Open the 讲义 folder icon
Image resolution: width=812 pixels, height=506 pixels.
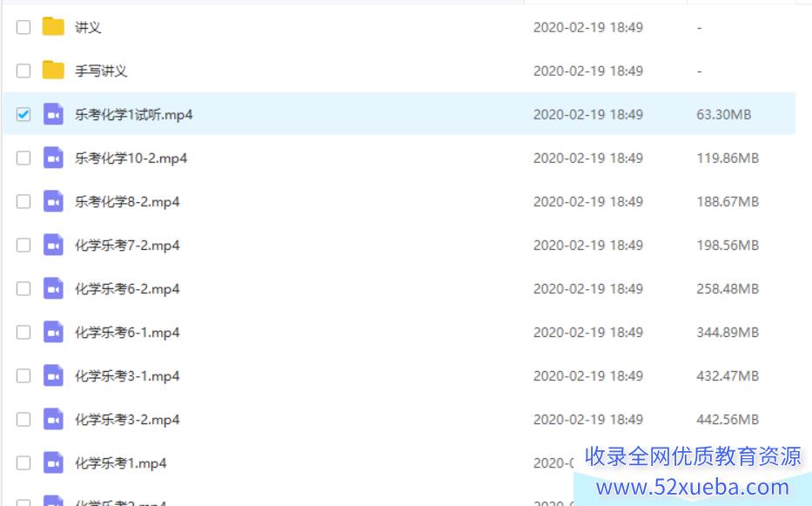53,27
